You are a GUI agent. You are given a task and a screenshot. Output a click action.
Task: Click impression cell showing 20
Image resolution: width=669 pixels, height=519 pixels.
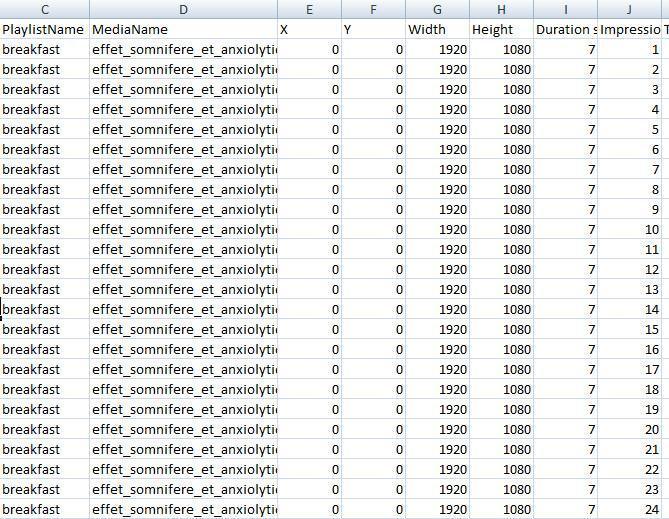tap(629, 429)
